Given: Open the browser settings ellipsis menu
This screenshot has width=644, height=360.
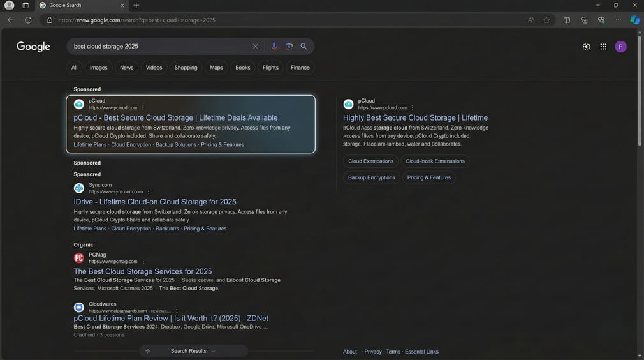Looking at the screenshot, I should 618,20.
